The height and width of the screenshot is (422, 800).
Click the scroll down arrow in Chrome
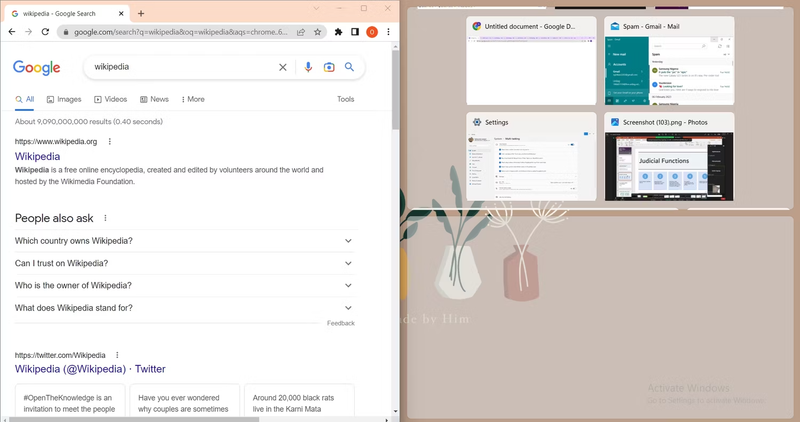pos(395,411)
